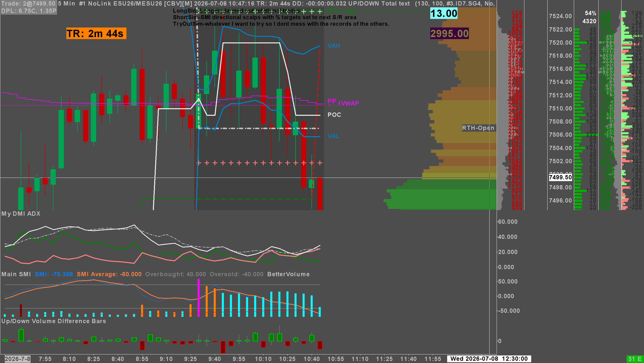644x363 pixels.
Task: Click the 11:25 time axis label
Action: click(x=384, y=359)
